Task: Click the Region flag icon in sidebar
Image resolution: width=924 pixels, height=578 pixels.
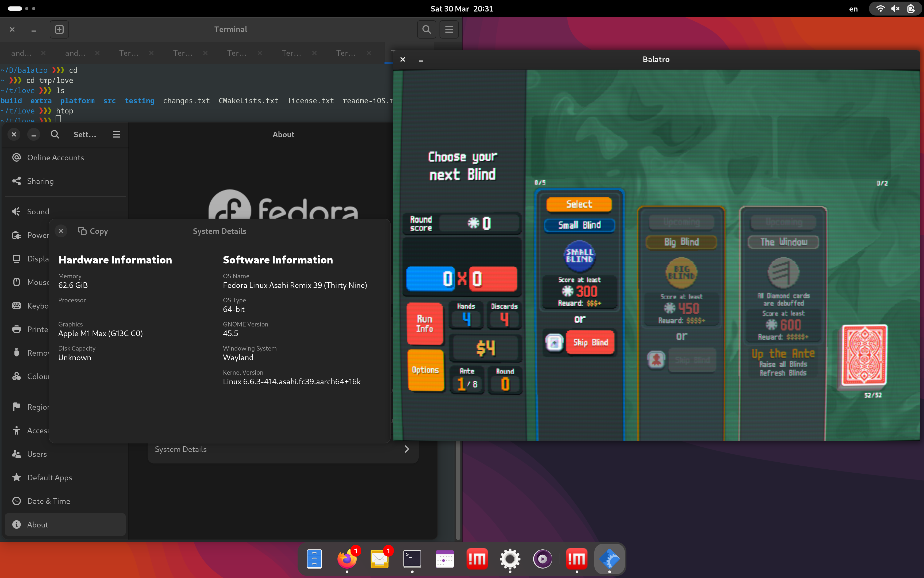Action: 16,407
